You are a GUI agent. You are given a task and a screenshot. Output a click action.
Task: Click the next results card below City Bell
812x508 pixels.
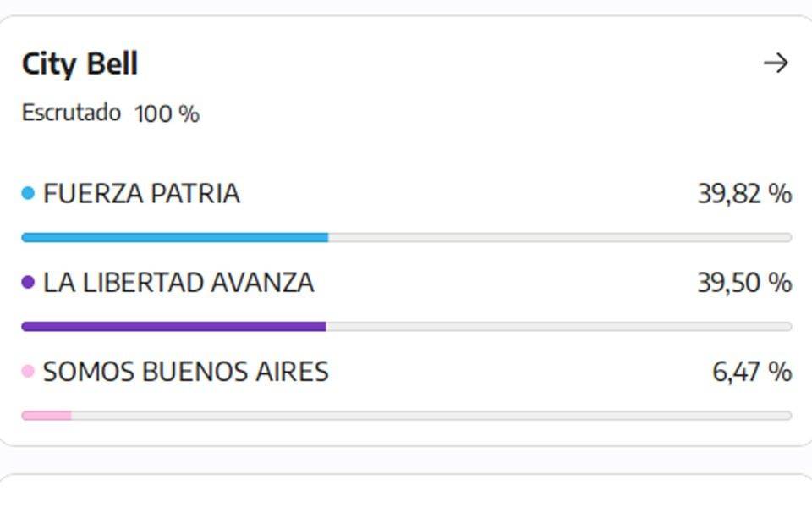[x=406, y=491]
